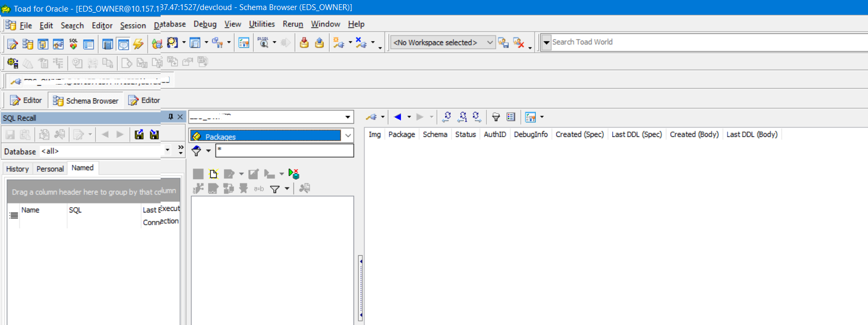Screen dimensions: 868x325
Task: Click the browser layout options icon in the right pane
Action: pyautogui.click(x=530, y=117)
